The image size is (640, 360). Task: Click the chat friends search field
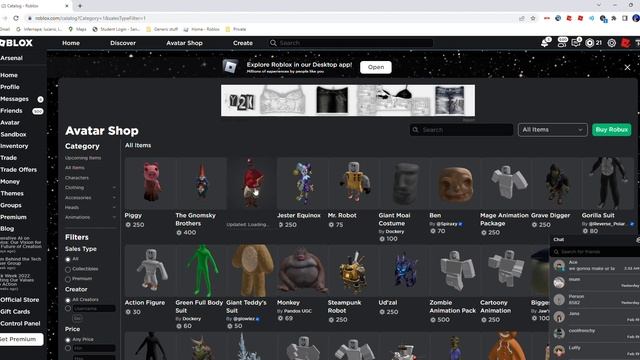pyautogui.click(x=595, y=252)
